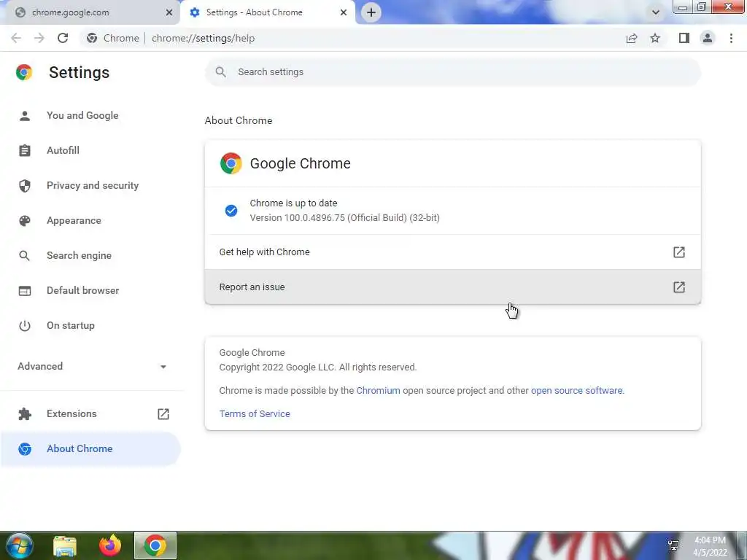Click external-link icon on Get help row
This screenshot has height=560, width=747.
[679, 252]
